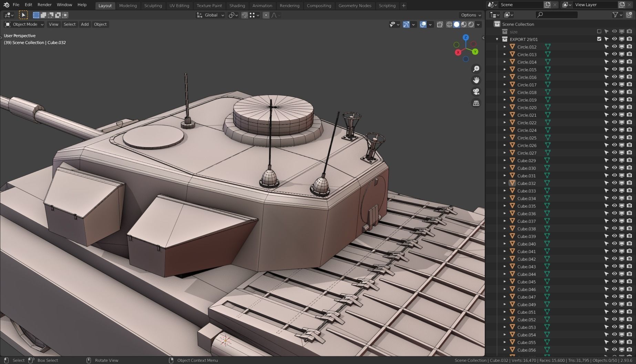This screenshot has height=364, width=636.
Task: Open Global transform orientation dropdown
Action: point(210,15)
